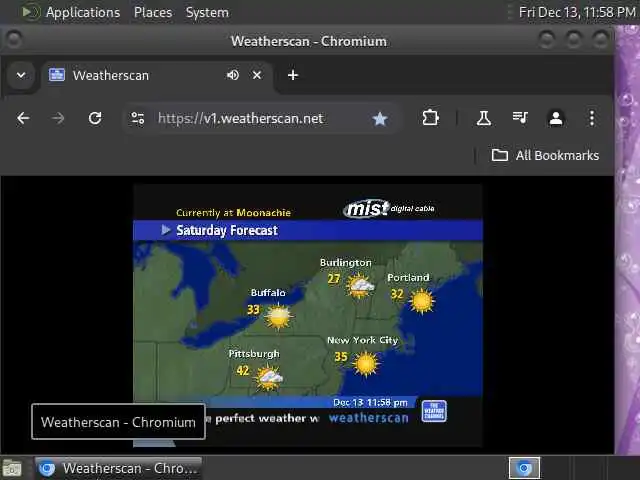This screenshot has height=480, width=640.
Task: View site information icon in address bar
Action: click(x=138, y=118)
